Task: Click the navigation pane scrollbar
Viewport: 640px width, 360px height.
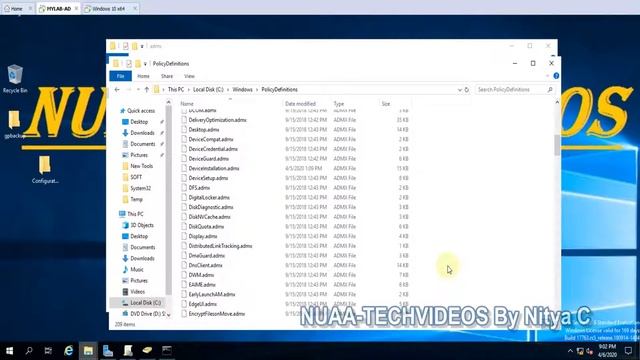Action: tap(169, 200)
